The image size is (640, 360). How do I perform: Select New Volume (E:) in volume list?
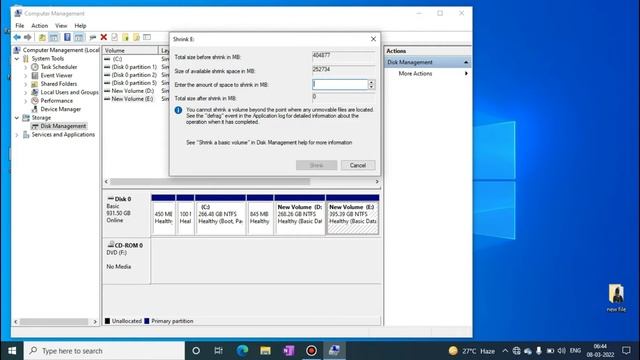(x=132, y=99)
